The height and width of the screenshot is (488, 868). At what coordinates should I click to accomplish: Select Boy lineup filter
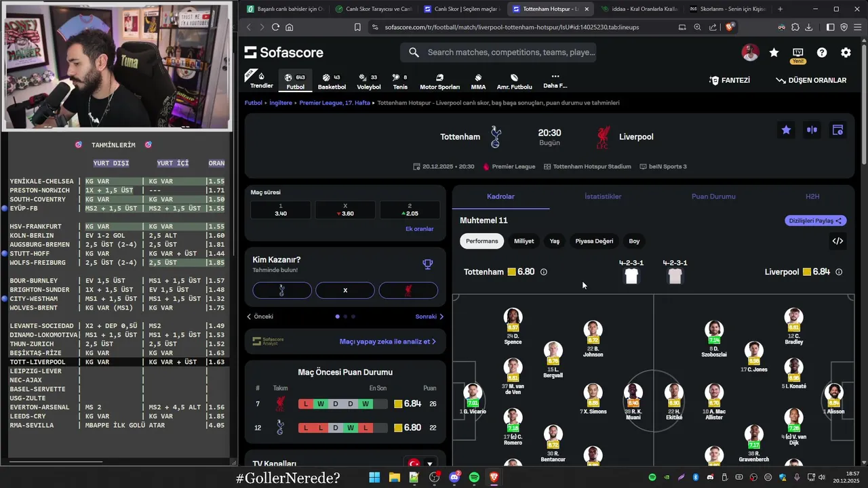tap(634, 241)
